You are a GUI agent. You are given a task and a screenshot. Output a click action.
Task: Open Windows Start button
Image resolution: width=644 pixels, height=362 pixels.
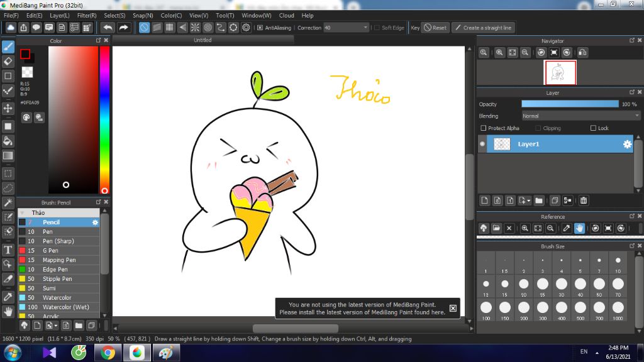coord(13,353)
